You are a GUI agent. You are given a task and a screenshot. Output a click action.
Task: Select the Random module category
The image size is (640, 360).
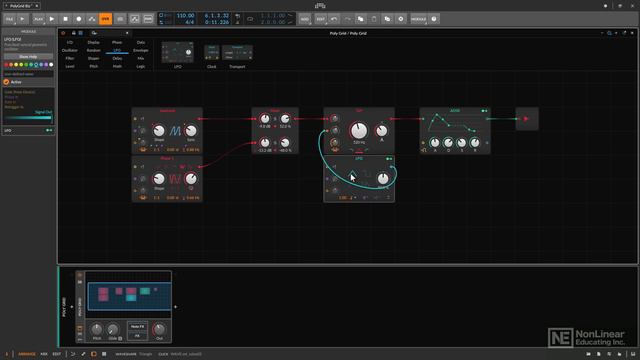[93, 50]
